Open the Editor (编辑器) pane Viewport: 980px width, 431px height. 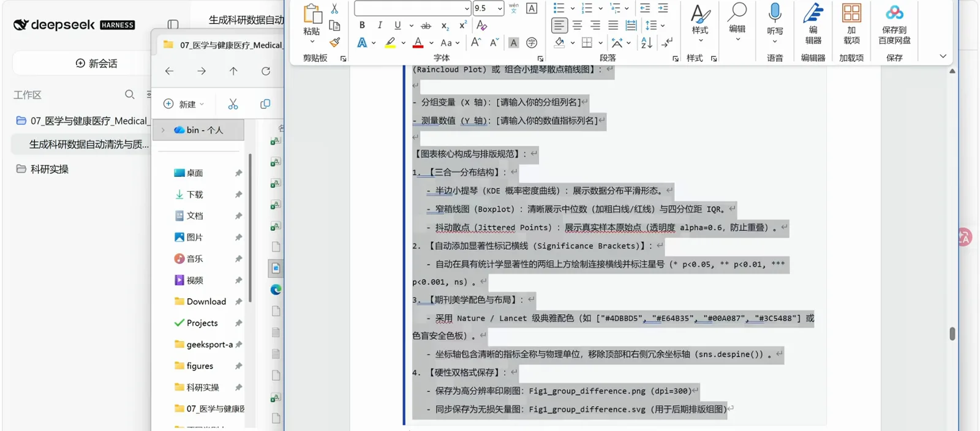coord(813,24)
